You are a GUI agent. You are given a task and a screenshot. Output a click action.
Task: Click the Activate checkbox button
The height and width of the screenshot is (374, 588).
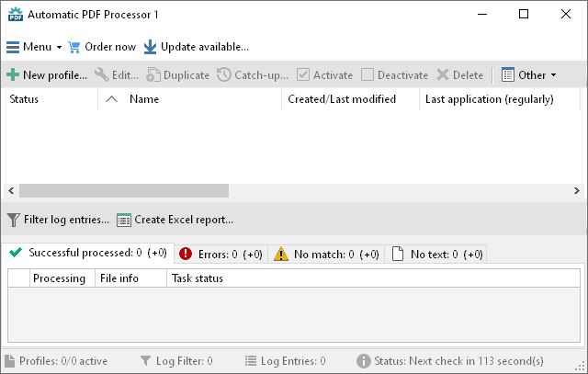pyautogui.click(x=303, y=75)
